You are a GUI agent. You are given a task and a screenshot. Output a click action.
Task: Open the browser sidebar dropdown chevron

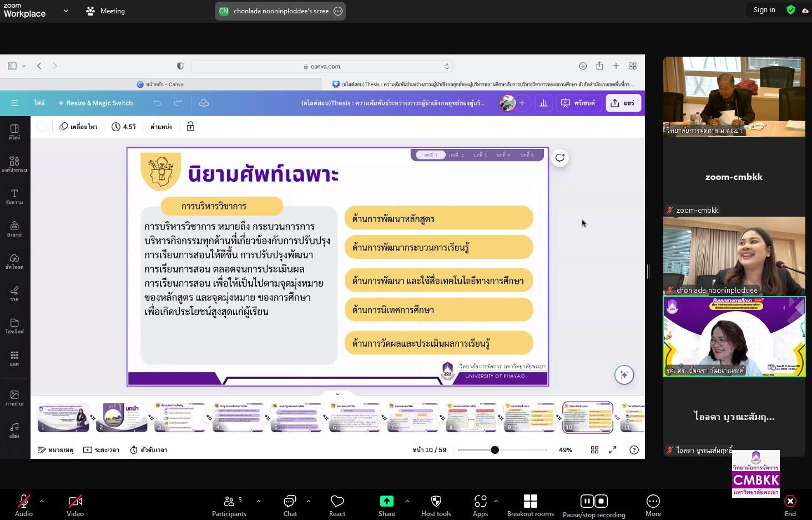coord(24,66)
